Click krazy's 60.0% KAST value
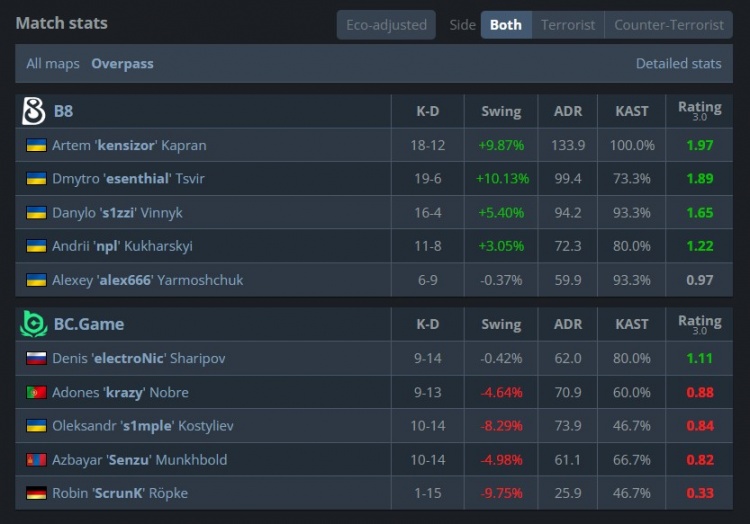 (x=631, y=392)
